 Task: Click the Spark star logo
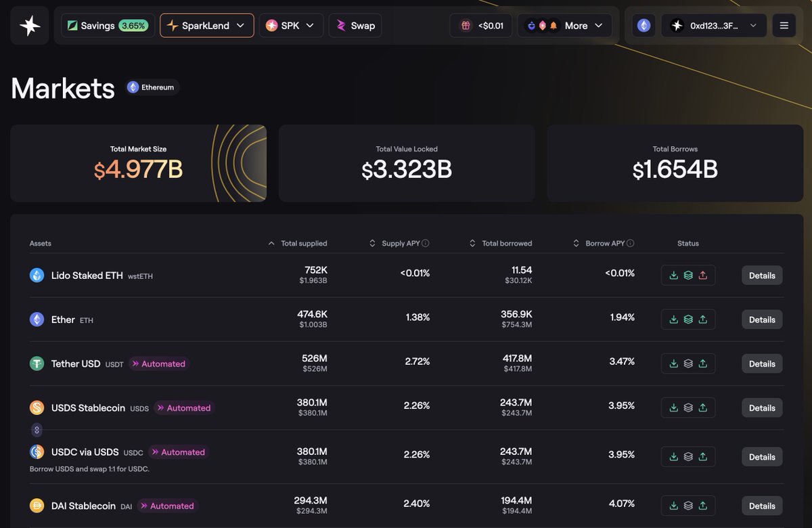click(30, 26)
